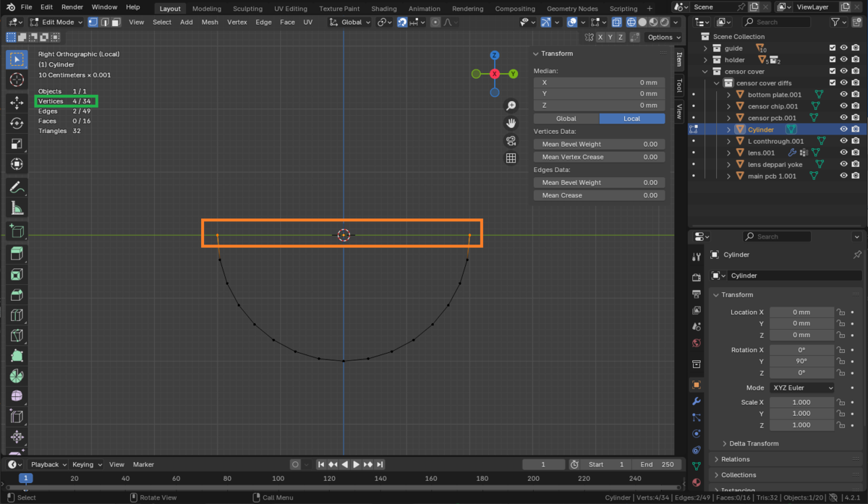
Task: Click the red X axis on the gizmo
Action: coord(495,74)
